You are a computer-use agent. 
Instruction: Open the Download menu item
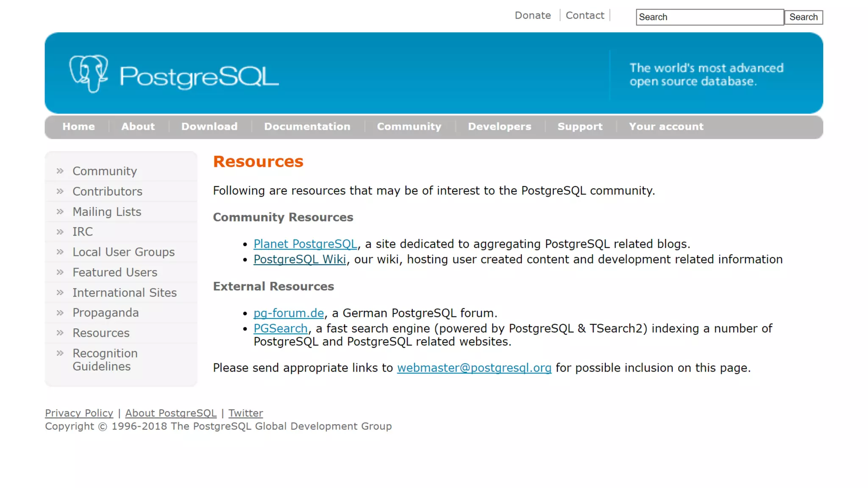pos(209,127)
